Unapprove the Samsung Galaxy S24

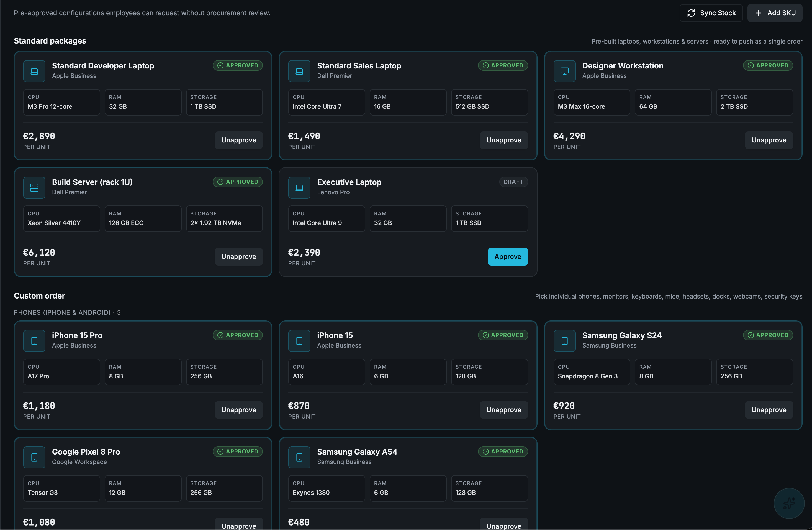point(769,410)
